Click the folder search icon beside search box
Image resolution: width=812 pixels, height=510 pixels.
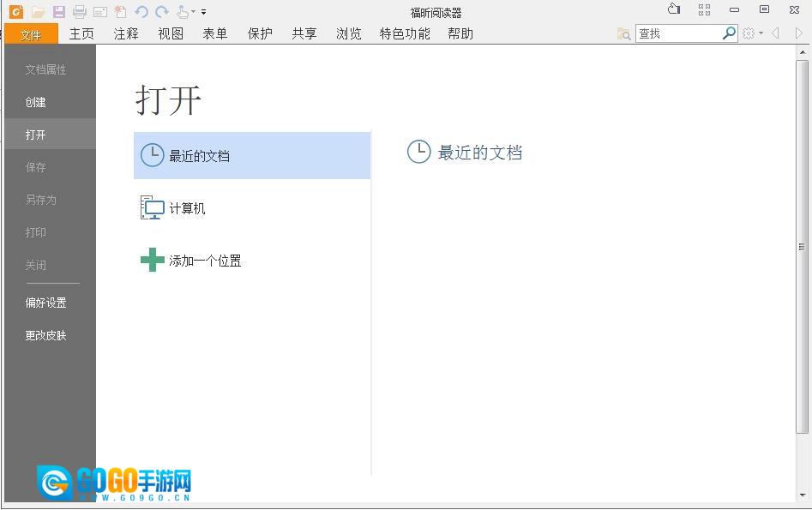(x=623, y=33)
